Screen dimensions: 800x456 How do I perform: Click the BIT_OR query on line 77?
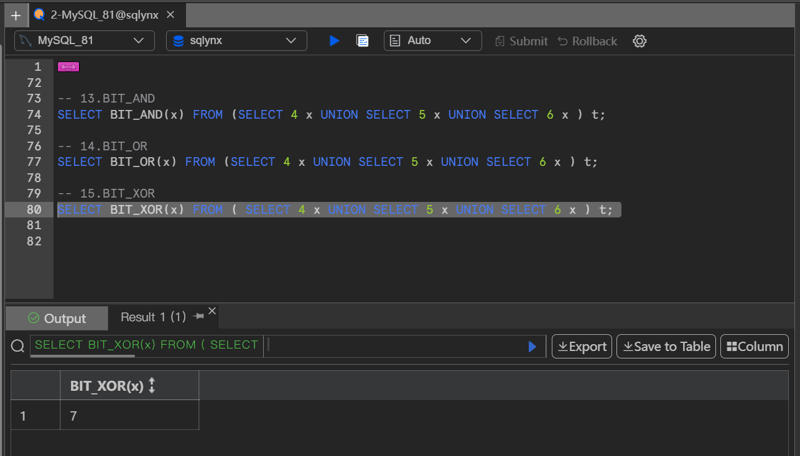[327, 162]
